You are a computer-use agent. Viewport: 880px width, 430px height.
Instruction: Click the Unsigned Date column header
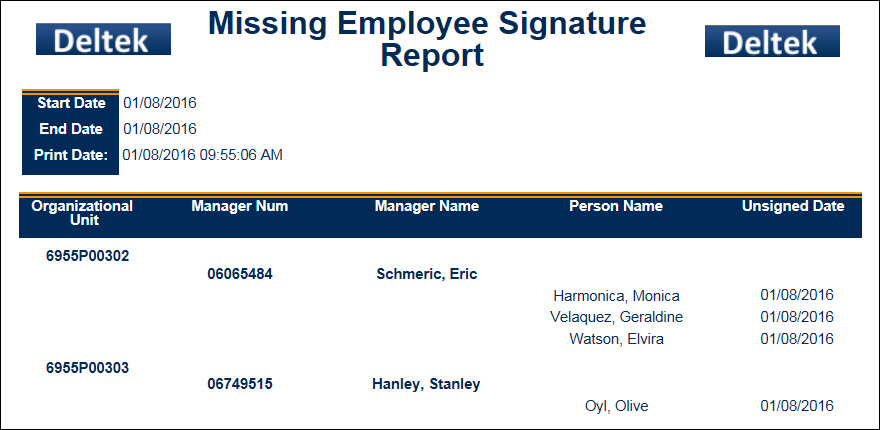click(x=793, y=207)
